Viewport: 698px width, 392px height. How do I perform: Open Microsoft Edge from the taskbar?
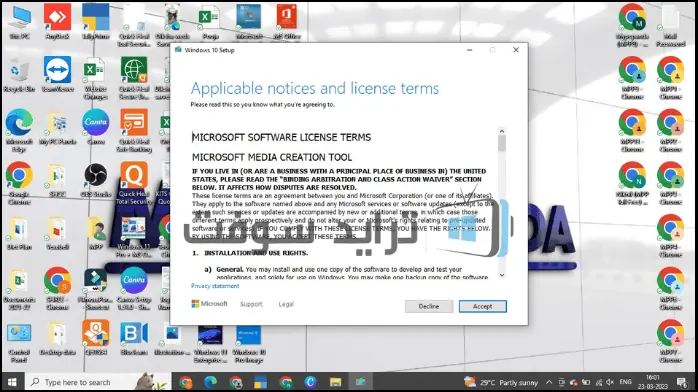pos(211,382)
